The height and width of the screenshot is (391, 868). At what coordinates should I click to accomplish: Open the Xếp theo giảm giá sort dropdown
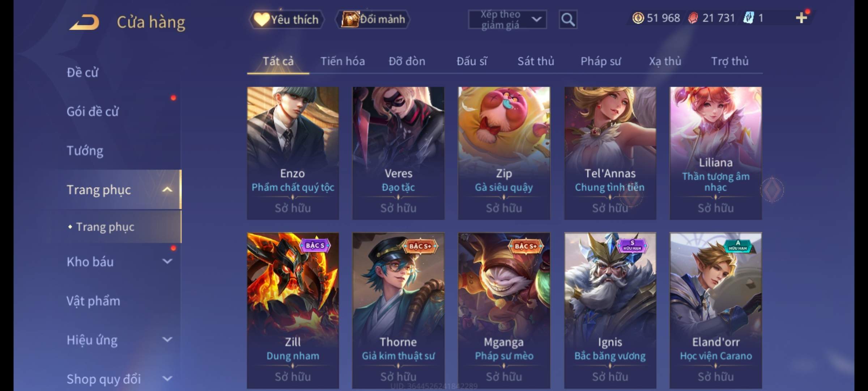tap(507, 20)
